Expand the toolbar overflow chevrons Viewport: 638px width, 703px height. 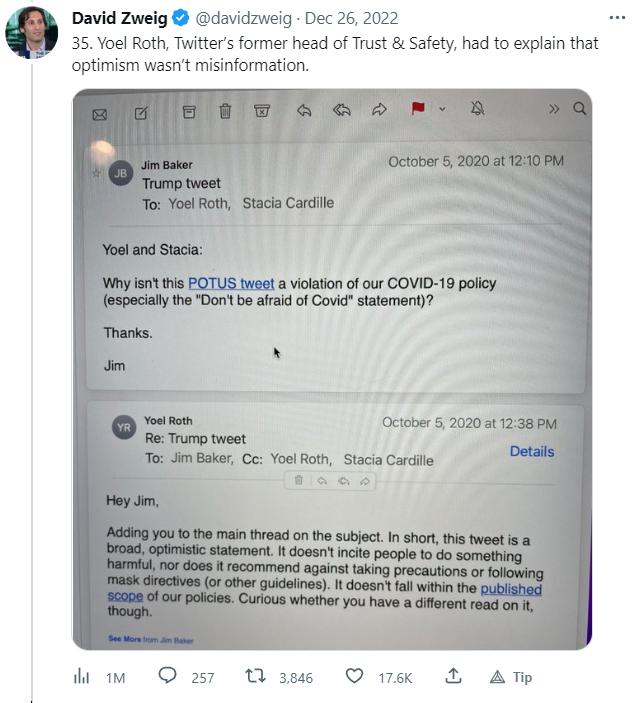554,109
